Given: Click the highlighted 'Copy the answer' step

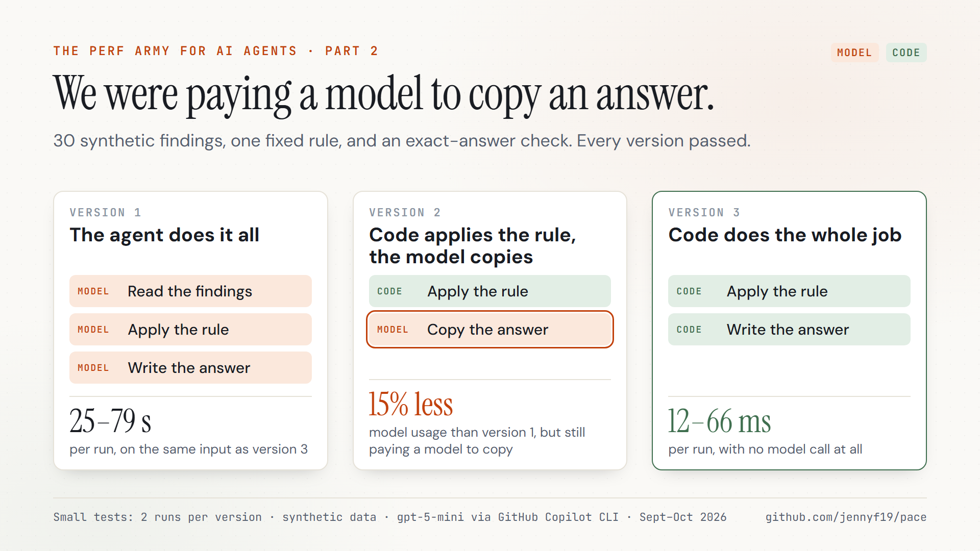Looking at the screenshot, I should tap(490, 330).
